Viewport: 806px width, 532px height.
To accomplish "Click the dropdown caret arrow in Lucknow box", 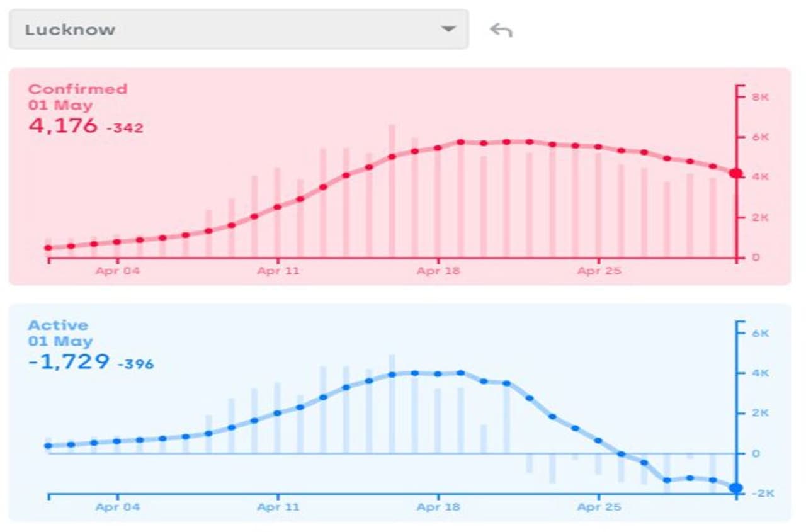I will tap(448, 29).
